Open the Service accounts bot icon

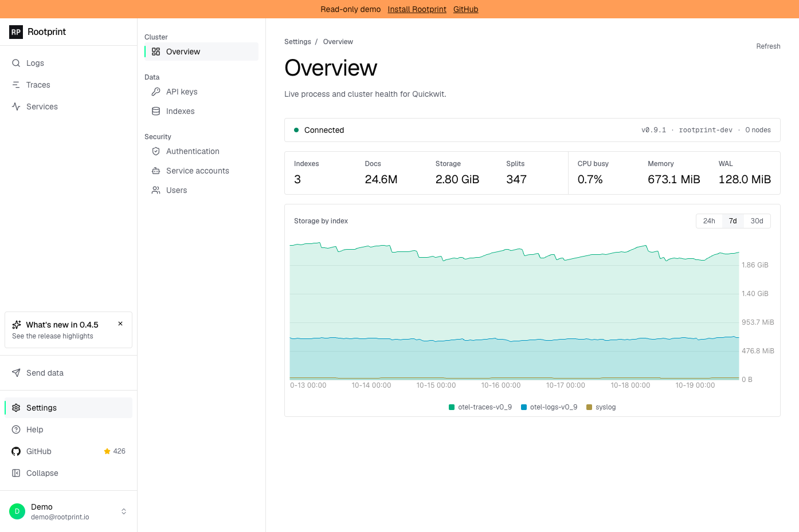(156, 171)
